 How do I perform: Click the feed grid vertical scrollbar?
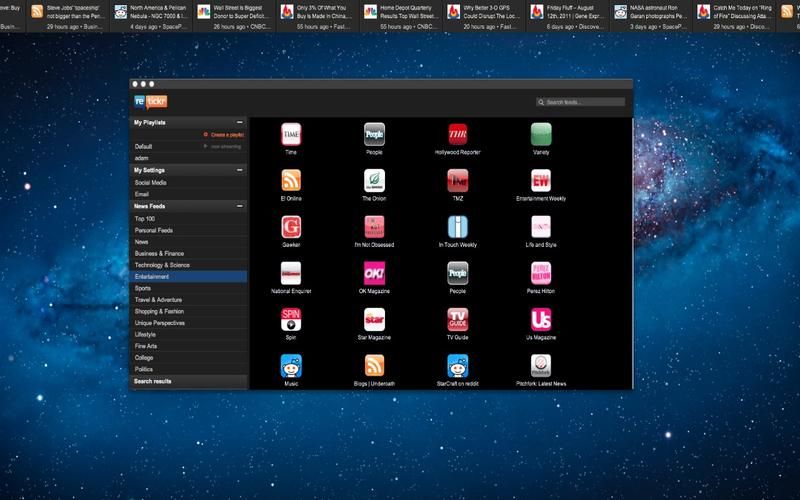coord(633,254)
